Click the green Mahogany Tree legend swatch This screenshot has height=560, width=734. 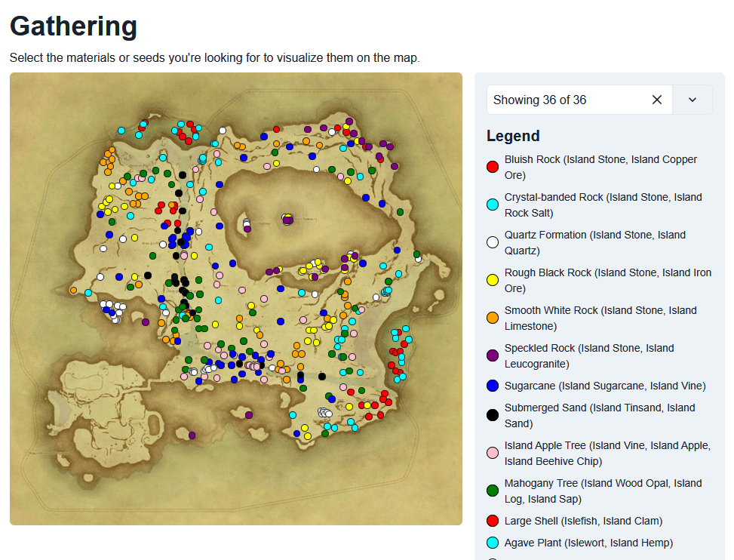(493, 491)
